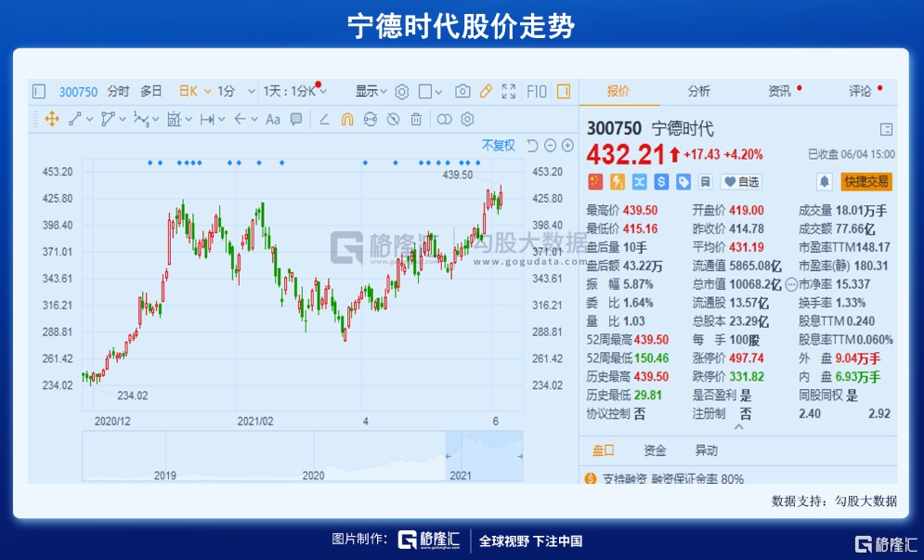Zoom out chart with minus icon

(550, 146)
